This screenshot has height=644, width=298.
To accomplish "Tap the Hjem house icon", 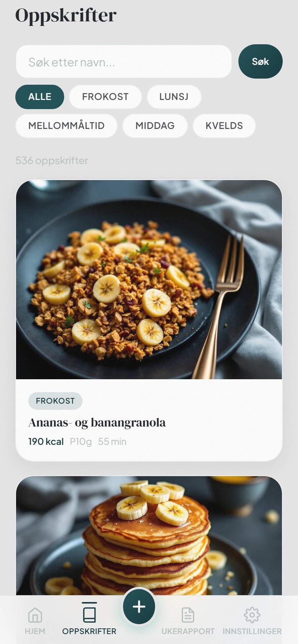I will coord(35,615).
